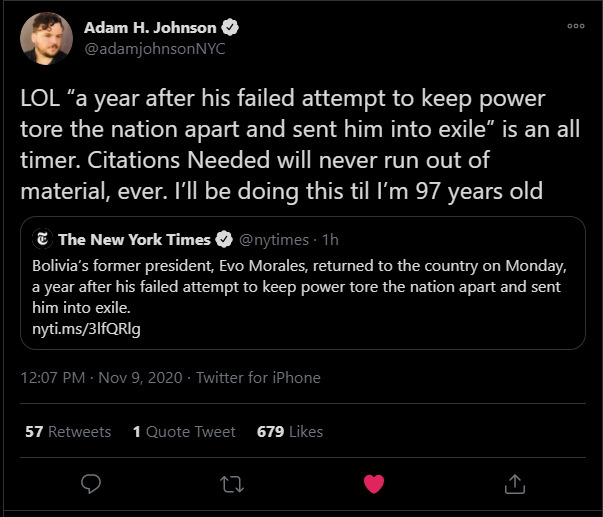
Task: Go to the @nytimes handle
Action: click(274, 240)
